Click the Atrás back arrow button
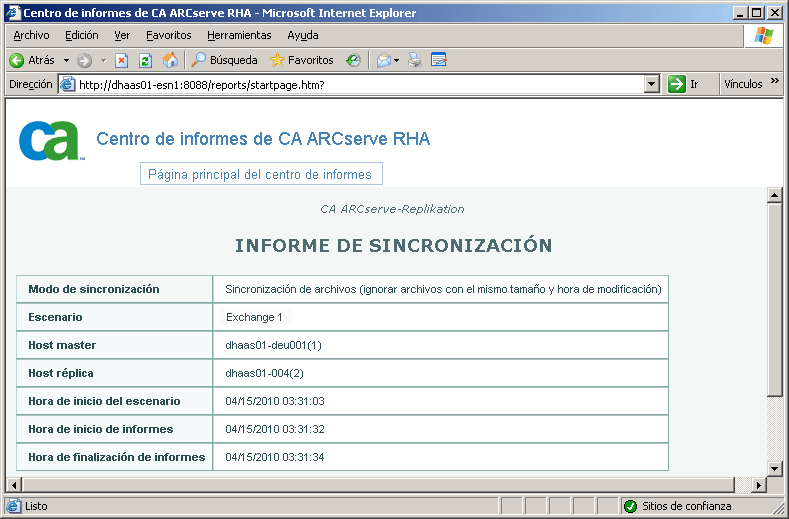789x519 pixels. tap(31, 60)
